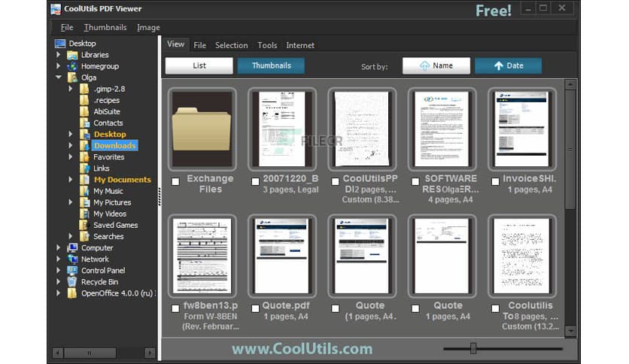Expand the My Documents folder node

point(71,179)
